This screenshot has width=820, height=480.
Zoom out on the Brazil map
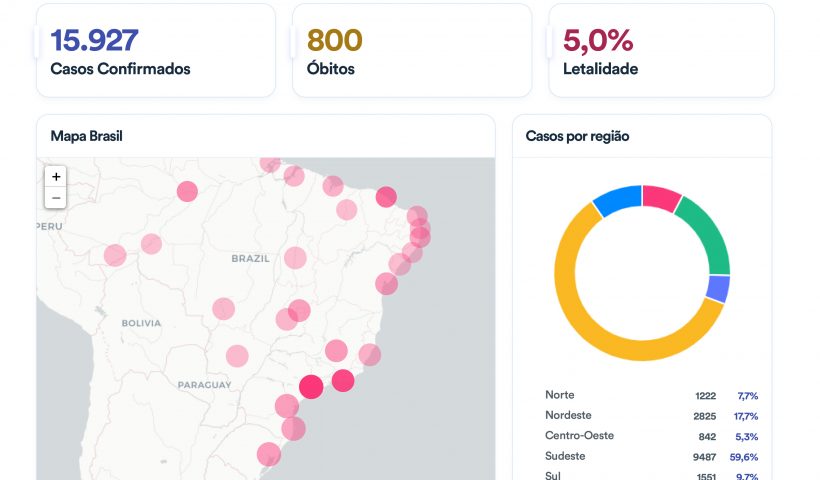coord(56,198)
